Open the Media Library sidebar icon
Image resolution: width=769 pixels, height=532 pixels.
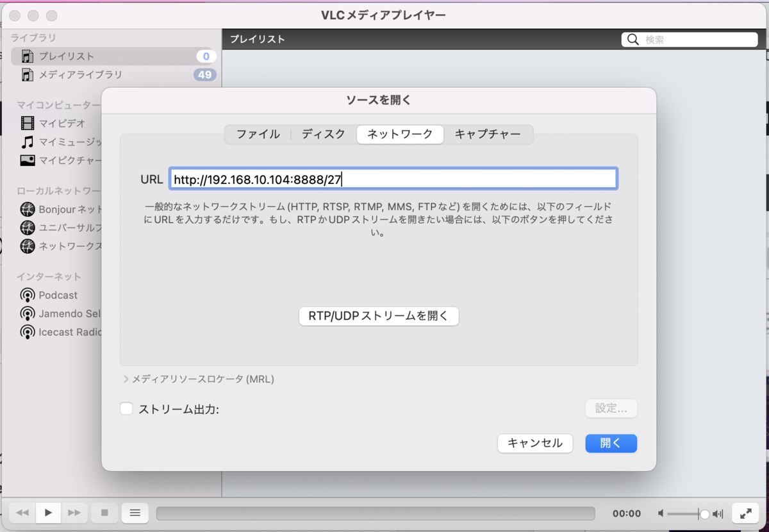[x=27, y=75]
